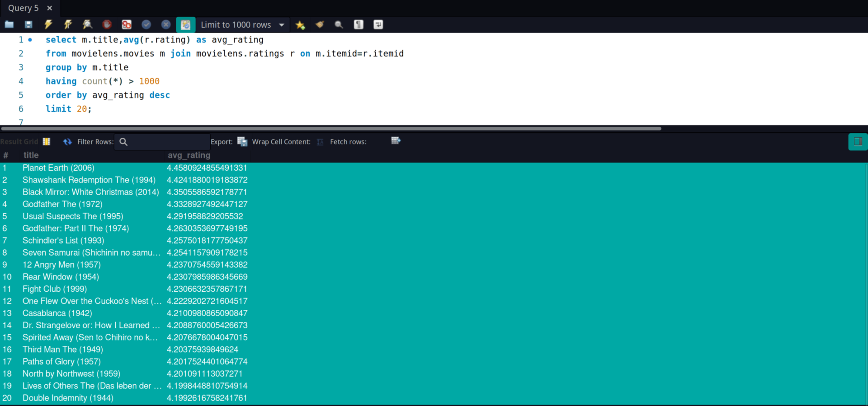
Task: Select One Flew Over the Cuckoo's Nest cell
Action: (x=92, y=301)
